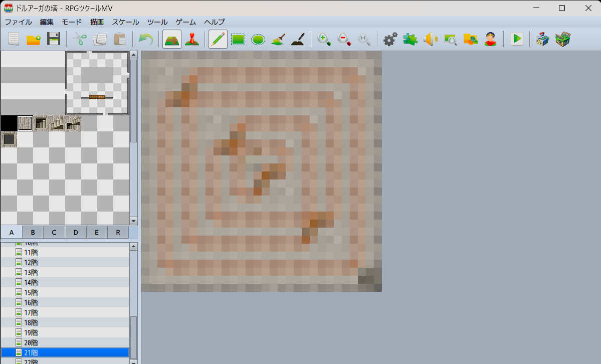Cut selection with the scissors icon
Screen dimensions: 601x364
tap(80, 39)
